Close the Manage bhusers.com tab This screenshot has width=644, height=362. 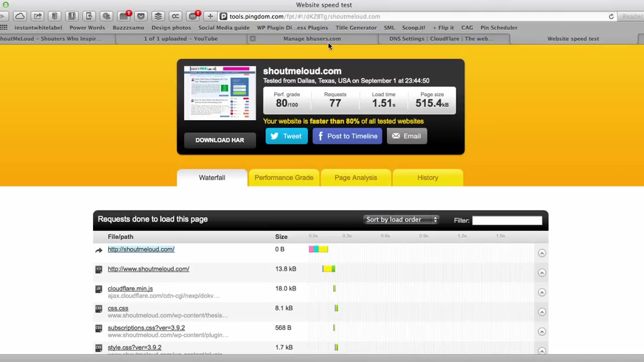pos(253,39)
